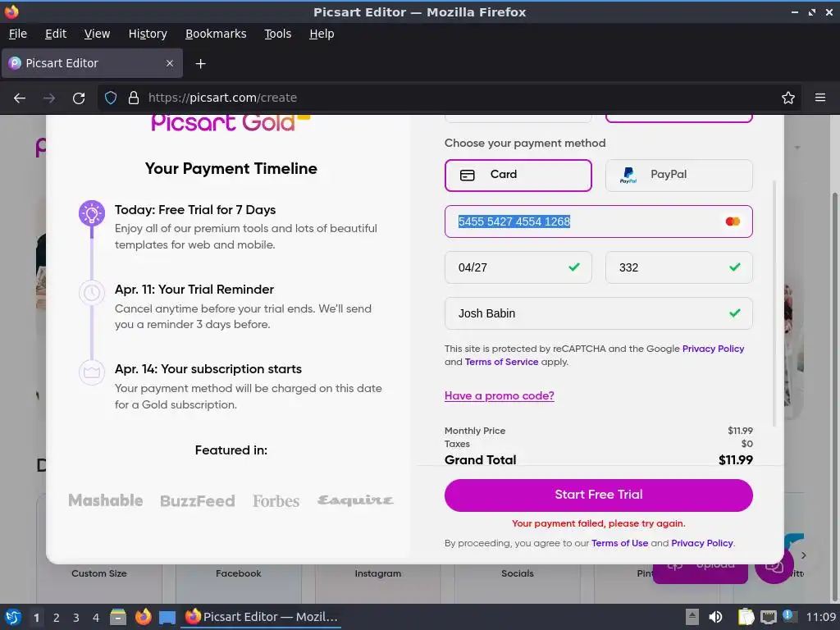The height and width of the screenshot is (630, 840).
Task: Switch to workspace 3 in taskbar
Action: tap(76, 618)
